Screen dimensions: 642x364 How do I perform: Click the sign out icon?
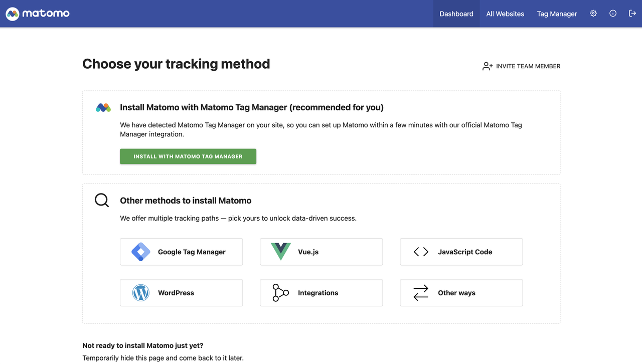click(x=632, y=14)
